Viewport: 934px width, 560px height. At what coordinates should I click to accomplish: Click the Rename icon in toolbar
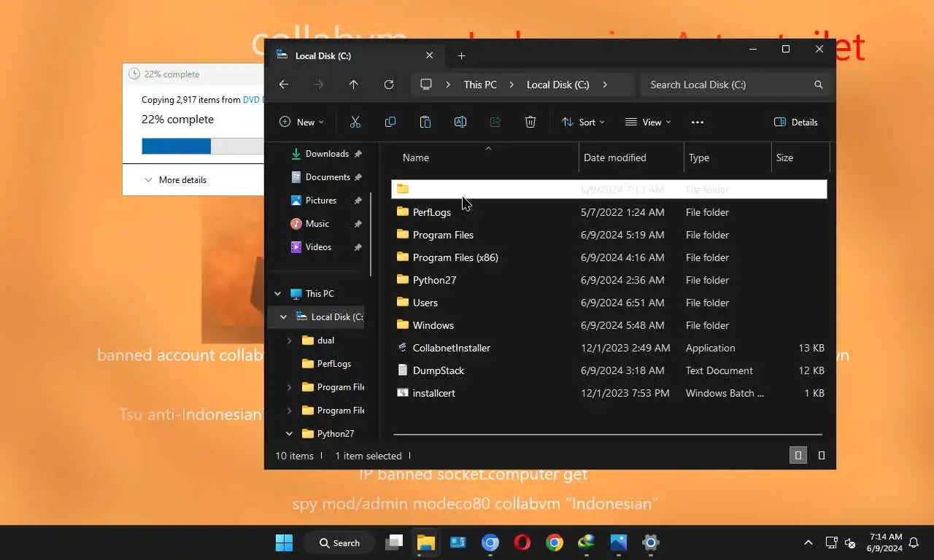[x=460, y=122]
